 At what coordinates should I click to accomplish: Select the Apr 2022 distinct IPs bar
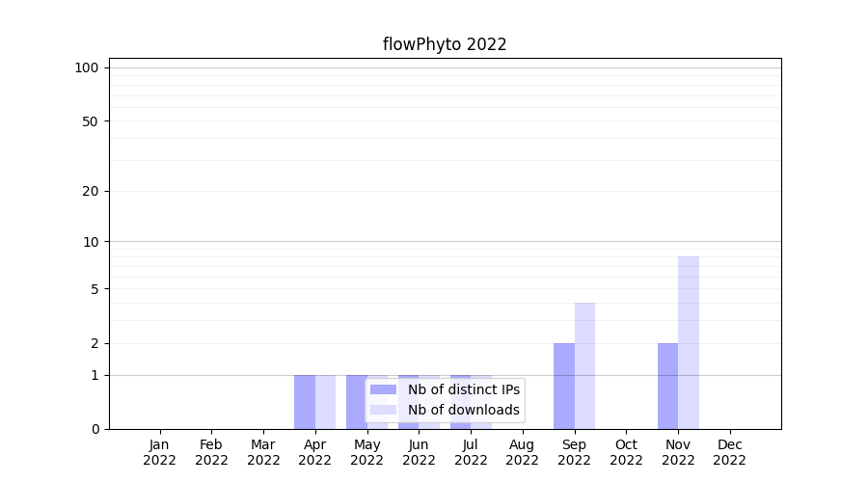point(305,402)
